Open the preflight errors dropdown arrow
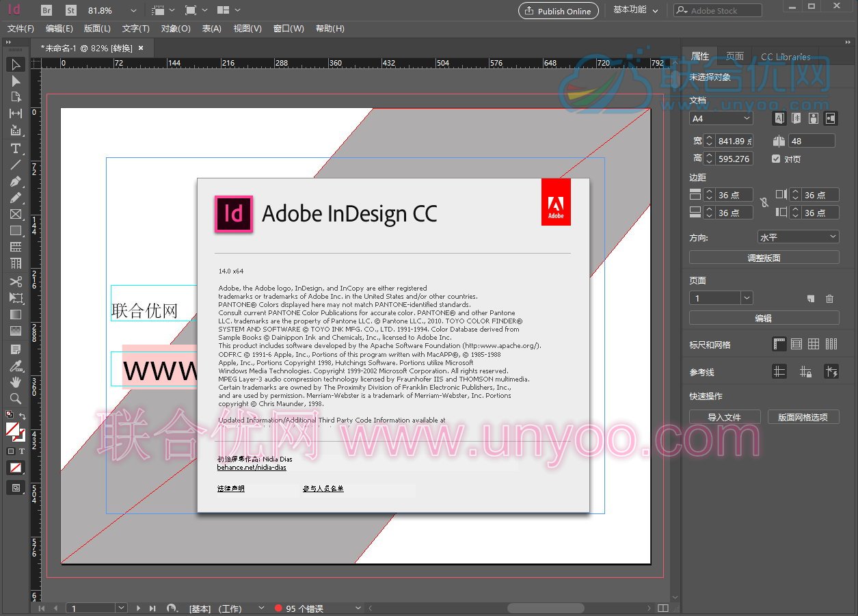858x616 pixels. (358, 608)
